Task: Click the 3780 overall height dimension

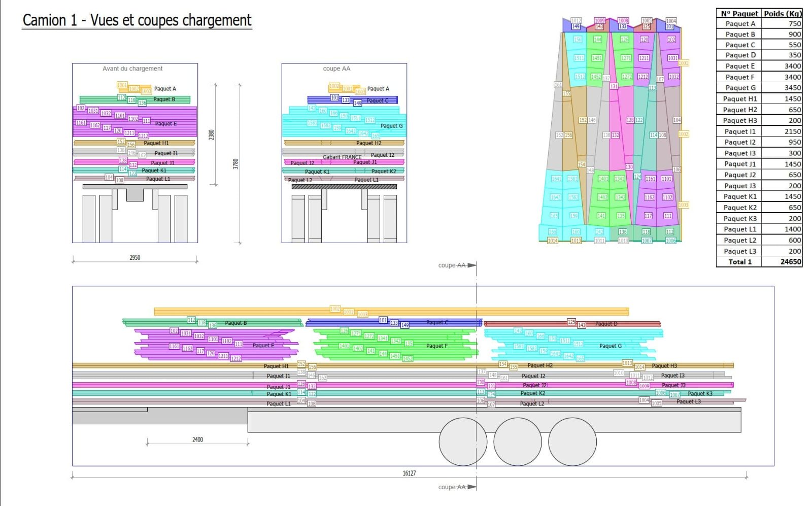Action: (x=235, y=164)
